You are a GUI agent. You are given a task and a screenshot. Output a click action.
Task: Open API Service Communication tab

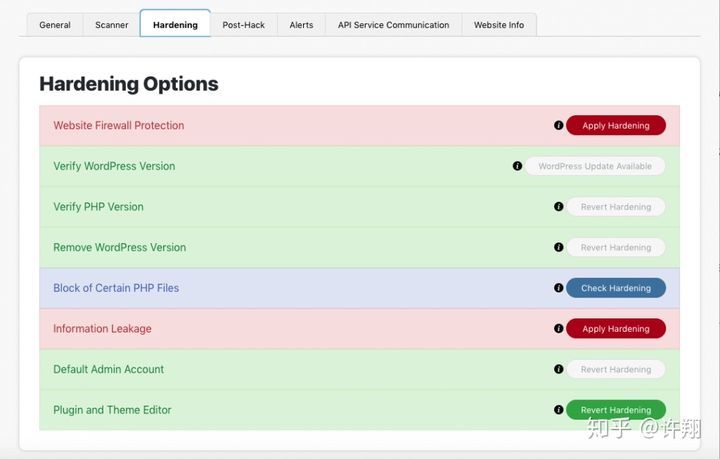[x=393, y=25]
